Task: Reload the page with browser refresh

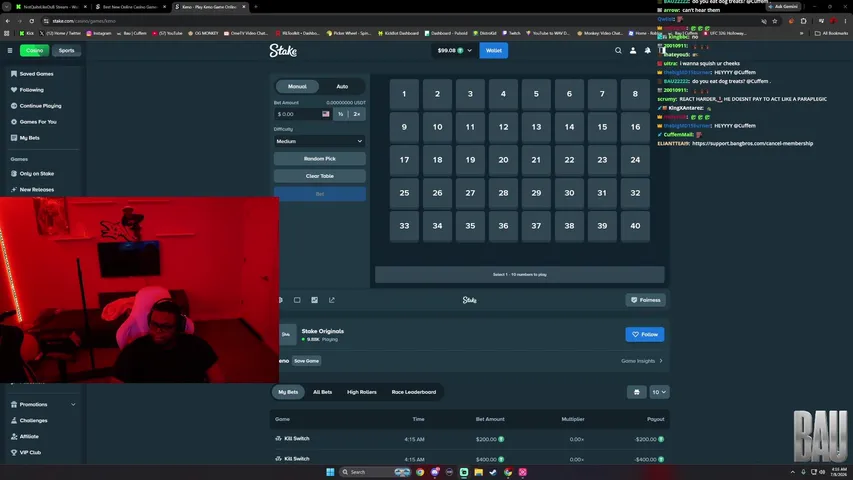Action: (32, 21)
